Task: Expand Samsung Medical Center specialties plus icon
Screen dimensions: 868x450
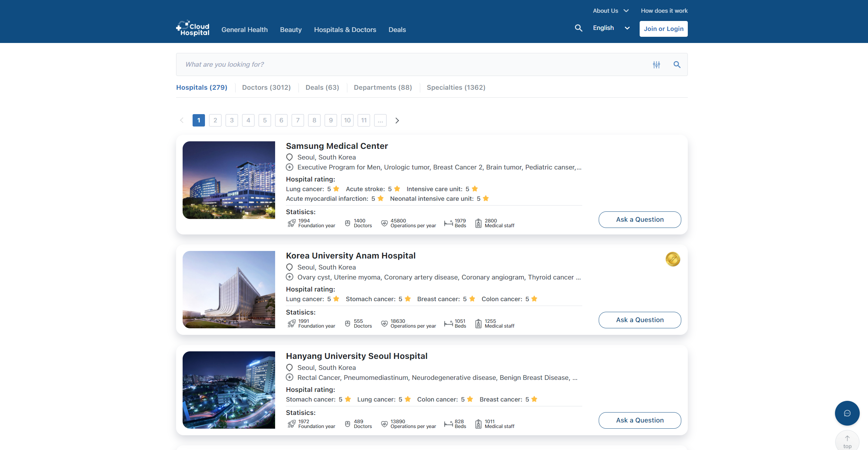Action: tap(290, 167)
